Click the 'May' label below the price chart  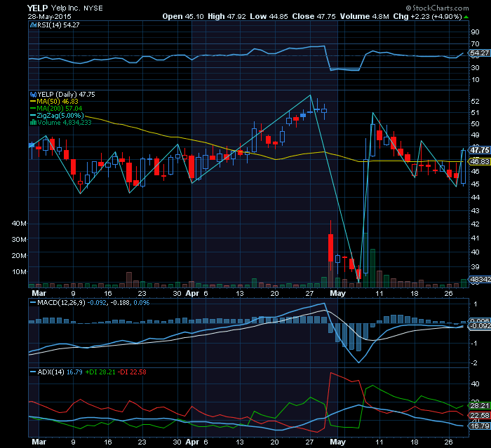[337, 293]
